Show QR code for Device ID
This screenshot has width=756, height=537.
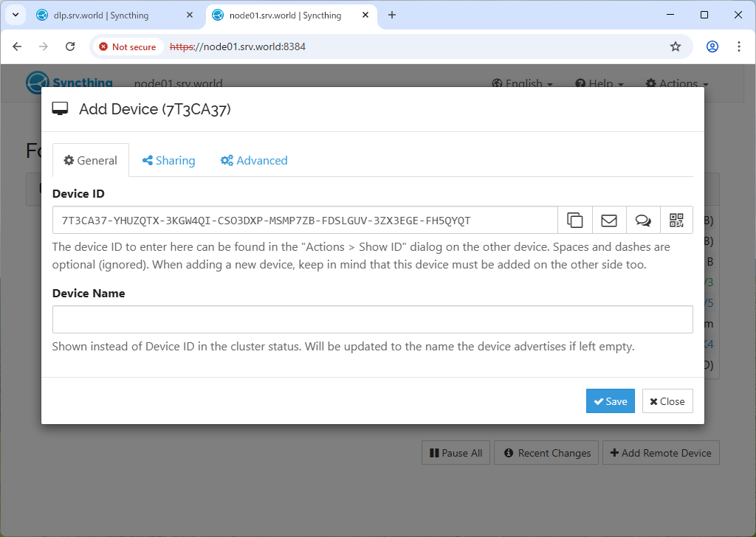(x=676, y=220)
